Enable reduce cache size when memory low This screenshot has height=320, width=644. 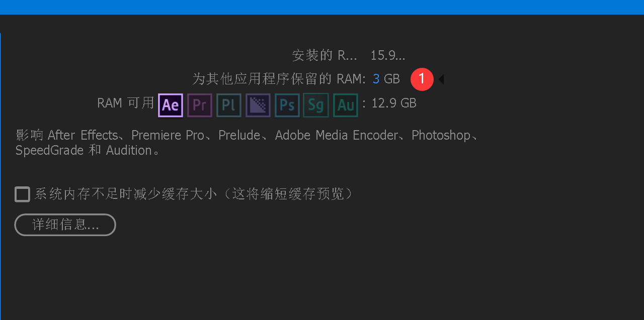[22, 194]
